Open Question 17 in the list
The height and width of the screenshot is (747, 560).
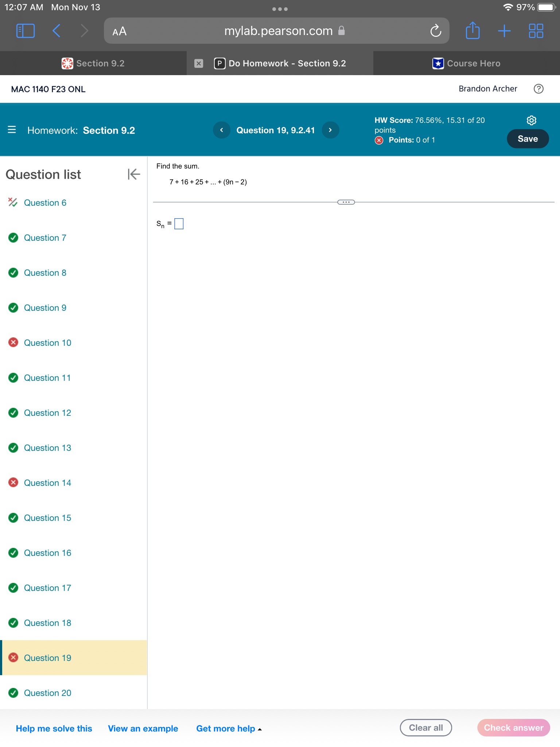click(x=48, y=588)
